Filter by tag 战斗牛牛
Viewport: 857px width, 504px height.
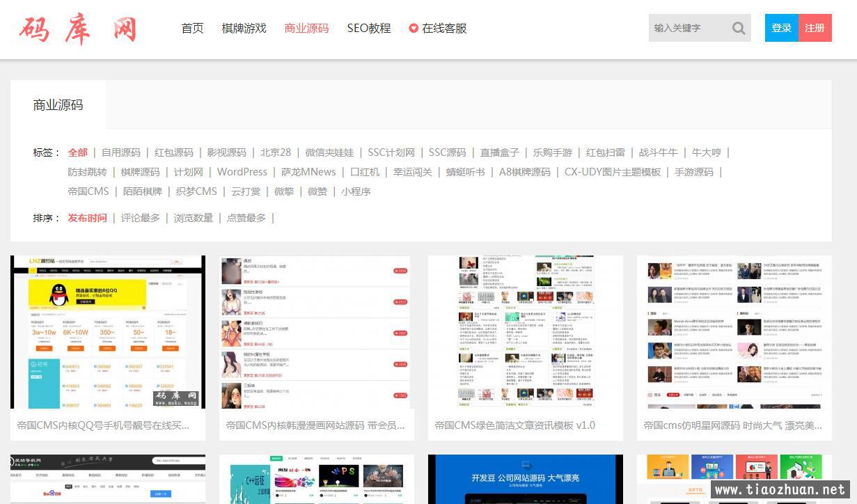click(659, 152)
